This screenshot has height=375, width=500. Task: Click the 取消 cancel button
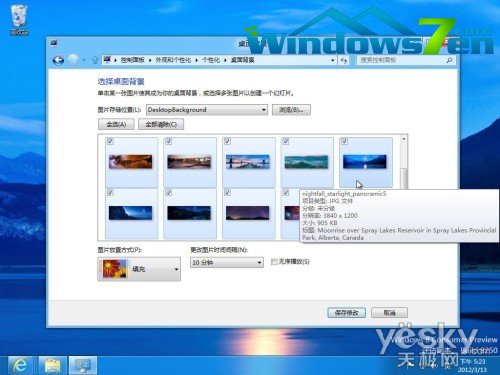(389, 313)
